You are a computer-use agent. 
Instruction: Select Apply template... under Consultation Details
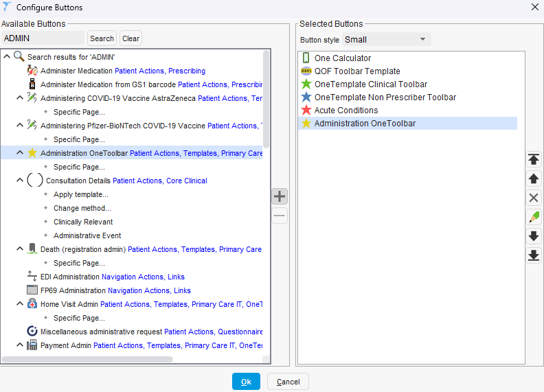click(81, 194)
